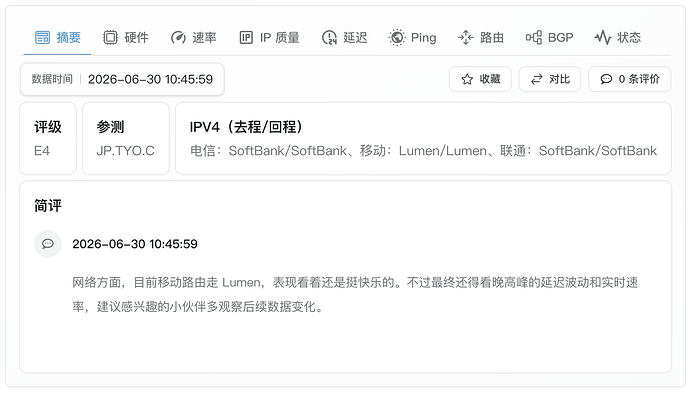
Task: Click the 摘要 tab icon
Action: [42, 37]
